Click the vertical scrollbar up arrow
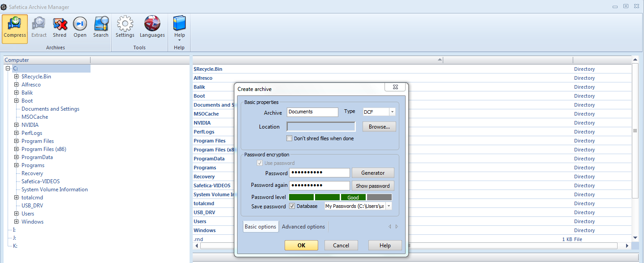Screen dimensions: 644x263 635,60
